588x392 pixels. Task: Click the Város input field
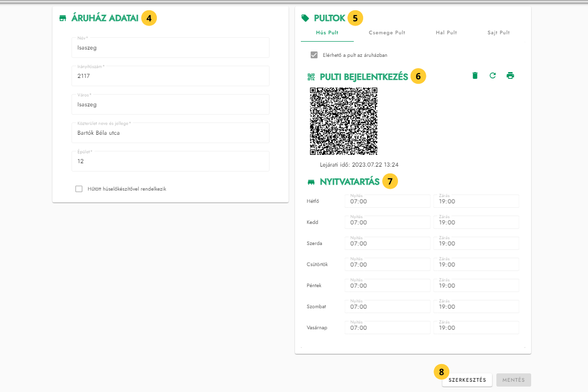[171, 104]
